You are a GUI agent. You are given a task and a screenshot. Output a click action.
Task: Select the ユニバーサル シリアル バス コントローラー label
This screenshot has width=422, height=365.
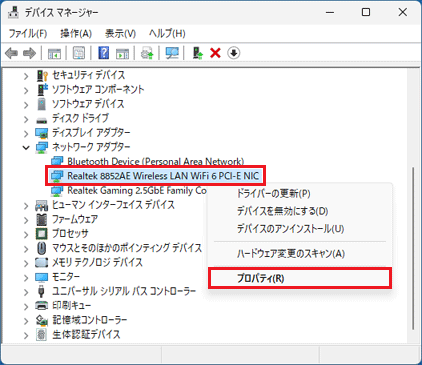[x=124, y=291]
